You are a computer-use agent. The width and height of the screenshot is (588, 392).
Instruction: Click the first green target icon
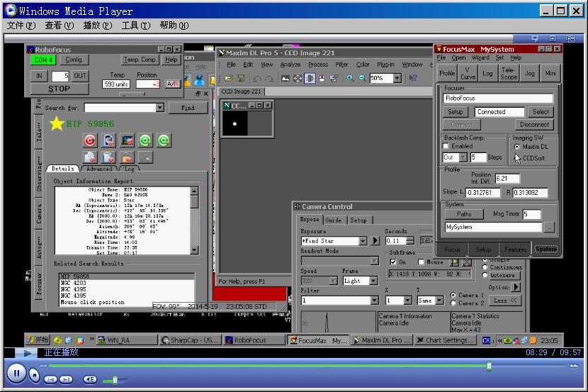(x=145, y=140)
